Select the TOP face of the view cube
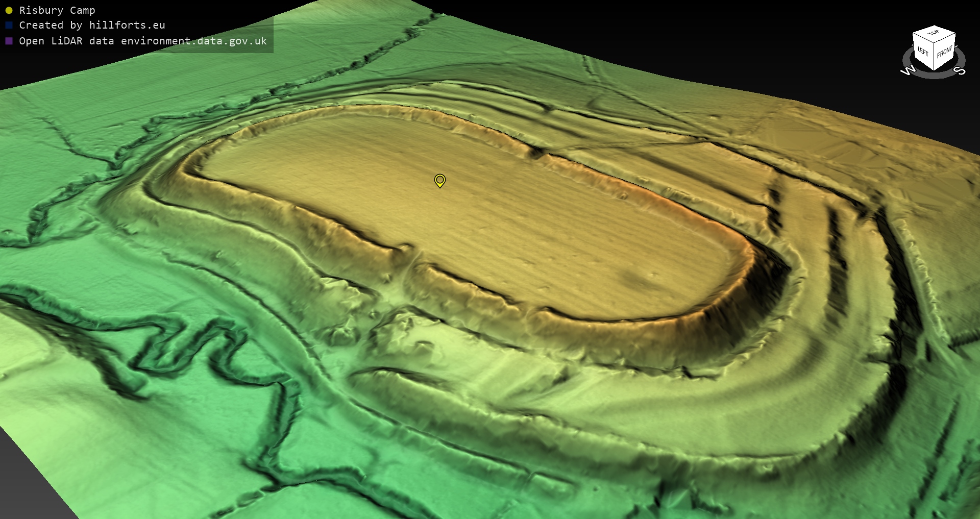The width and height of the screenshot is (980, 519). pyautogui.click(x=934, y=33)
